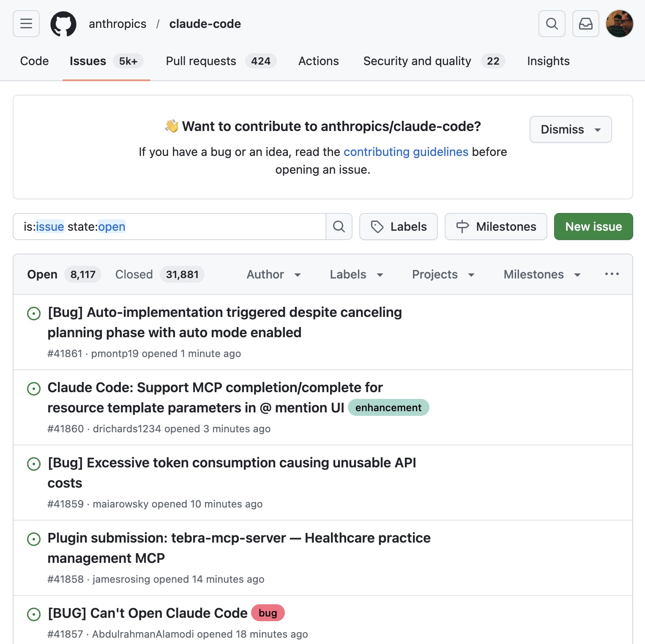
Task: Click the user profile avatar
Action: point(619,24)
